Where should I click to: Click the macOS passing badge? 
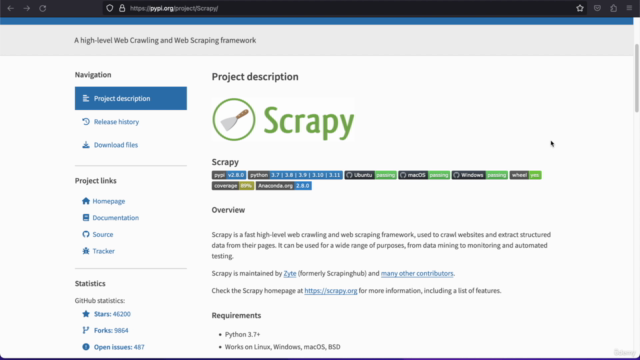pos(424,175)
